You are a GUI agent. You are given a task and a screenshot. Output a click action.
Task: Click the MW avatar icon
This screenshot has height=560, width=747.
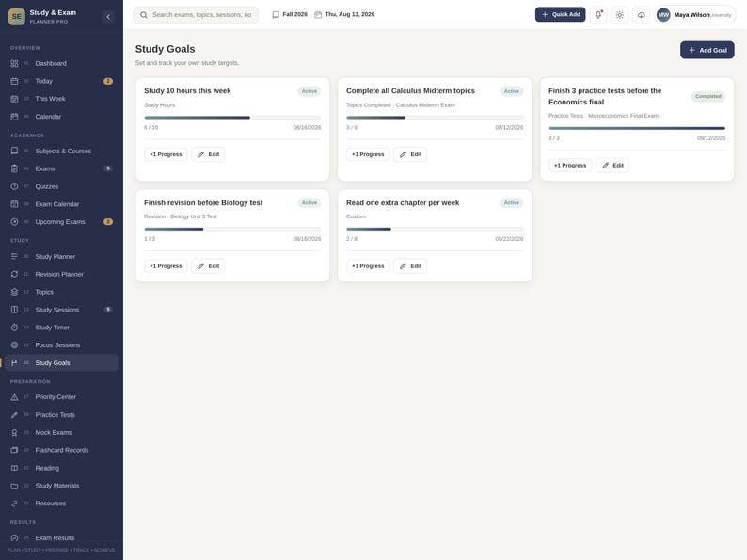click(663, 15)
